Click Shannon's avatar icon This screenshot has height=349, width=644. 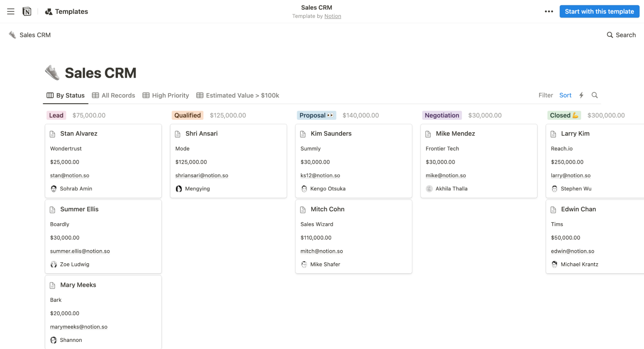(x=53, y=340)
